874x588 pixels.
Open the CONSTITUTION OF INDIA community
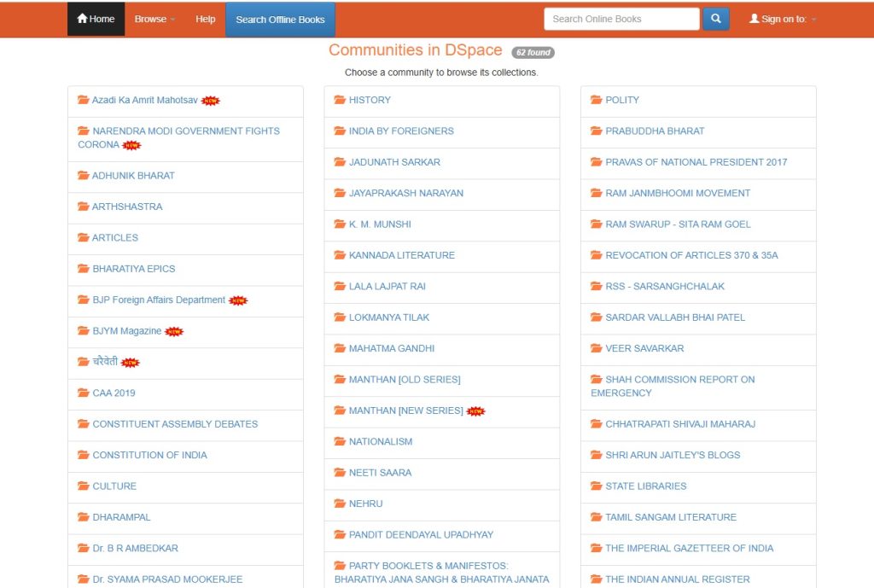point(149,455)
